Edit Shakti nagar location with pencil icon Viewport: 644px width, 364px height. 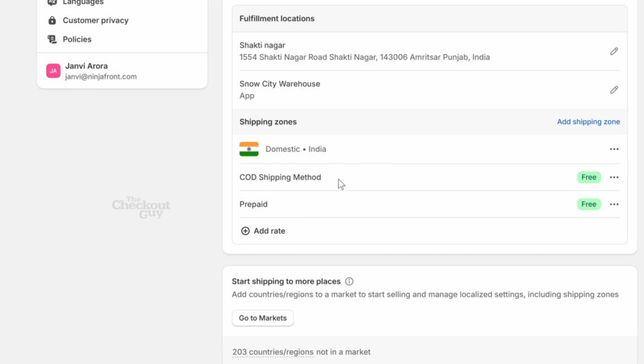(x=614, y=52)
